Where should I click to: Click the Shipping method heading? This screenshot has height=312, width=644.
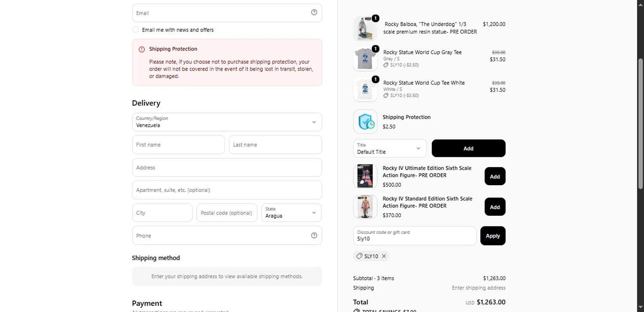(156, 258)
